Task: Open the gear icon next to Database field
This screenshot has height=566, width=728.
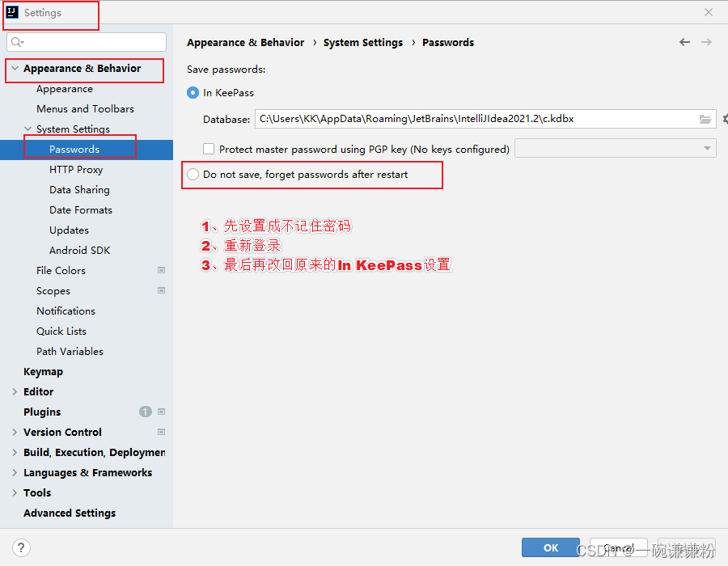Action: click(x=725, y=119)
